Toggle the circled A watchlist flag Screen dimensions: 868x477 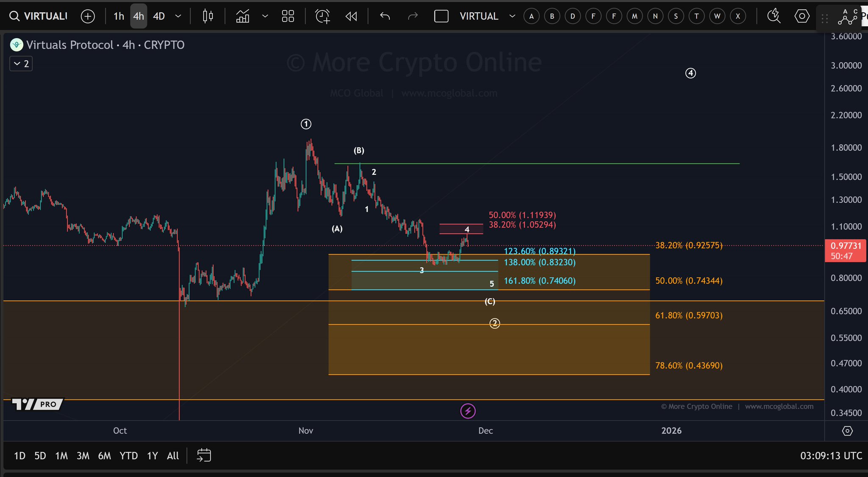coord(531,16)
